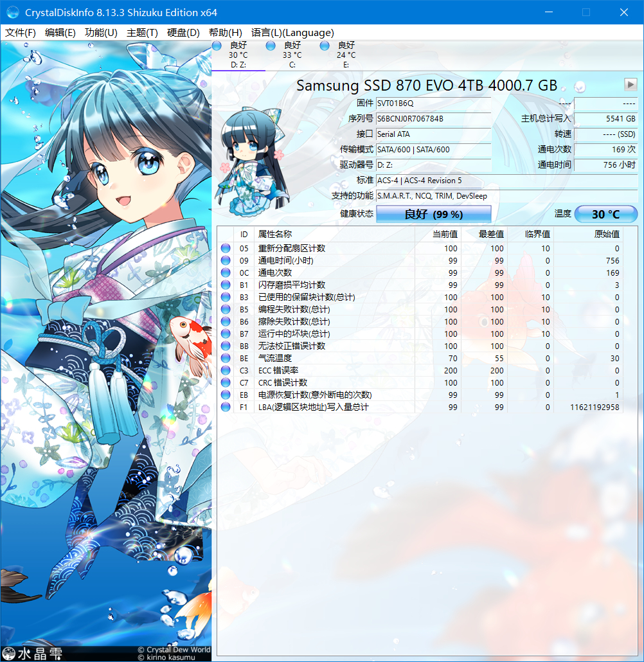Screen dimensions: 644x662
Task: Click the 最差值 column header
Action: (x=485, y=235)
